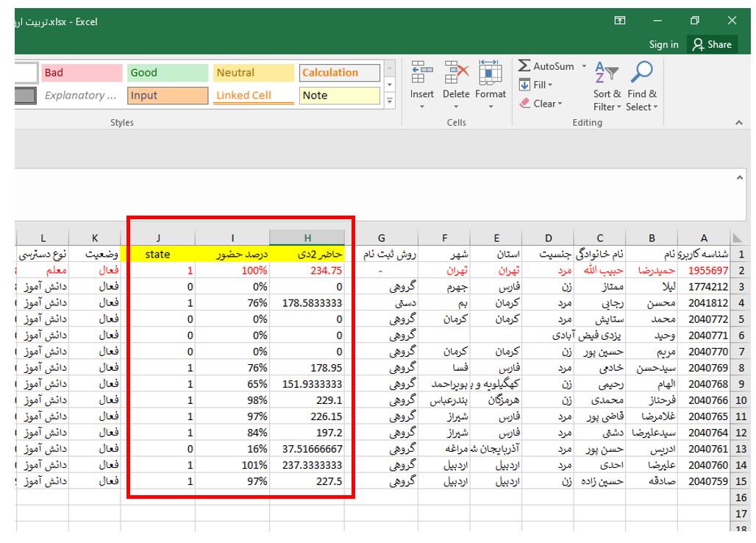Screen dimensions: 756x543
Task: Select column I header
Action: click(x=232, y=238)
